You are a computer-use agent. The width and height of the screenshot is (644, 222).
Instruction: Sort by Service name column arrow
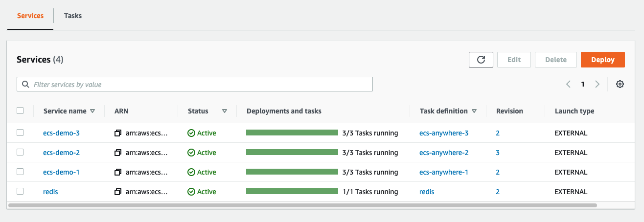click(92, 111)
